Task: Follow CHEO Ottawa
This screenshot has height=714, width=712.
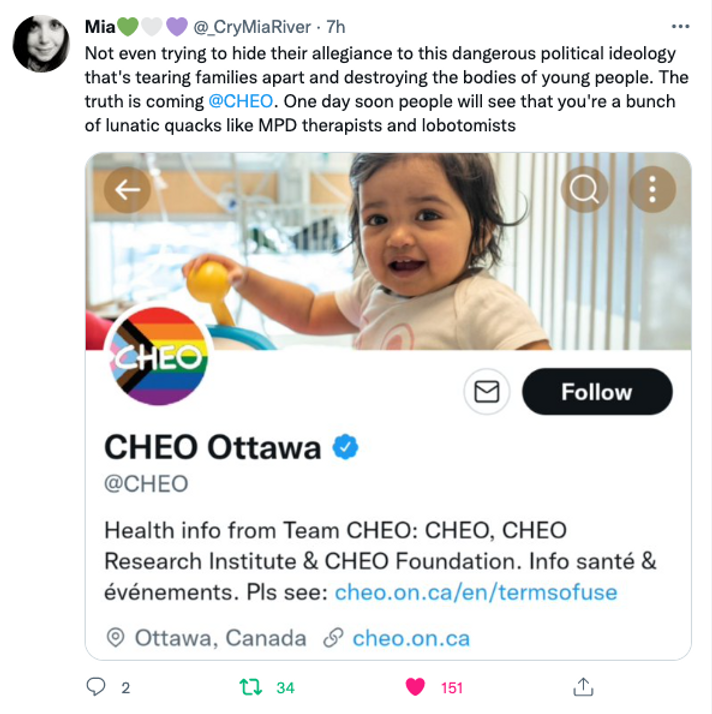Action: [x=596, y=392]
